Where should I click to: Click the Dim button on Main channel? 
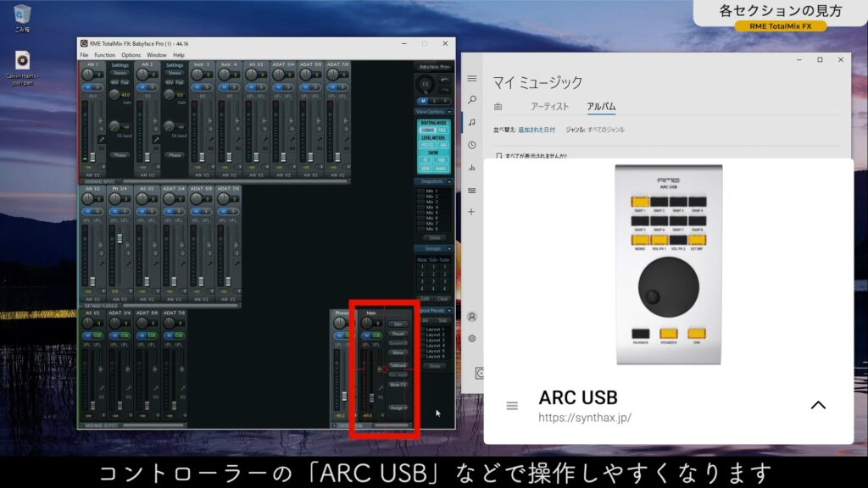(398, 324)
